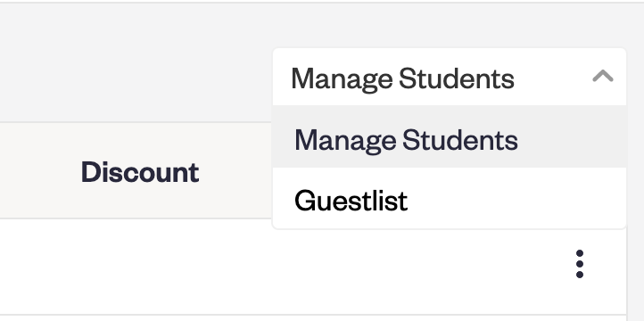Open the three-dot row actions menu
The width and height of the screenshot is (644, 321).
tap(580, 264)
